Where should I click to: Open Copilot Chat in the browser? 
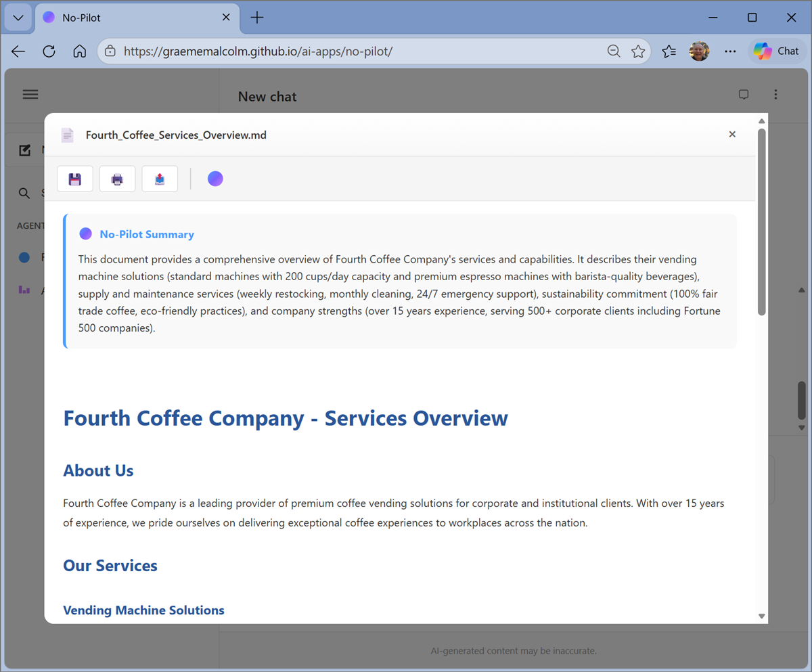point(777,51)
